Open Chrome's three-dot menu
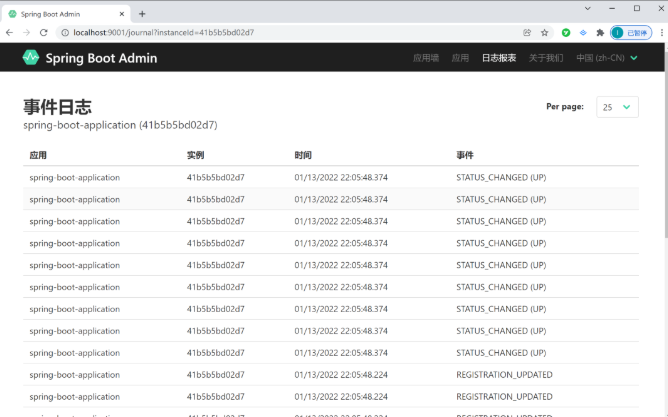Image resolution: width=668 pixels, height=417 pixels. pyautogui.click(x=662, y=33)
